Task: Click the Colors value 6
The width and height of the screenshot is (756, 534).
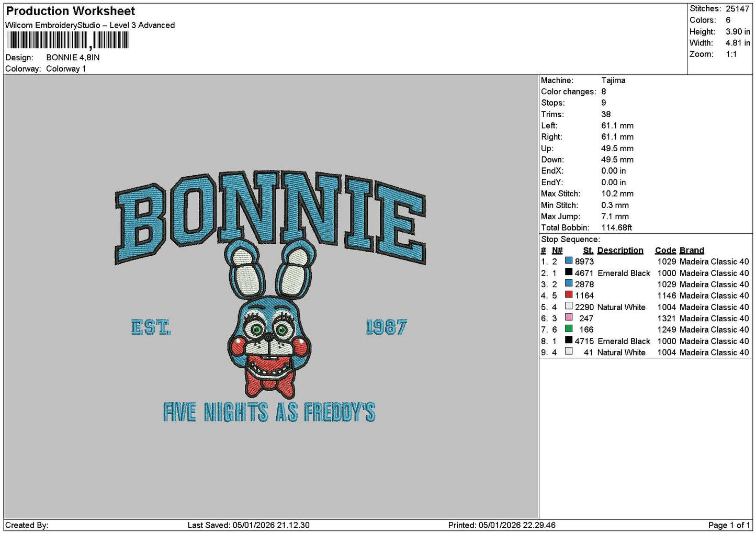Action: point(728,20)
